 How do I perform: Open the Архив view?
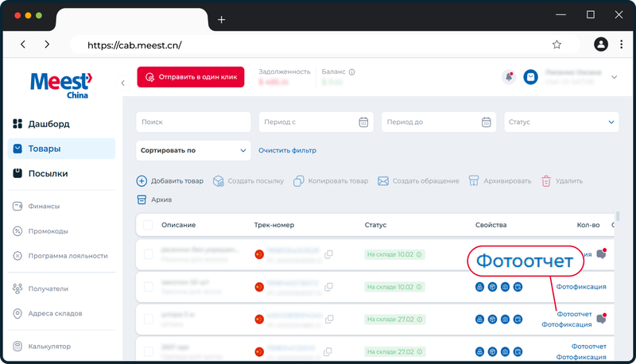pos(154,199)
